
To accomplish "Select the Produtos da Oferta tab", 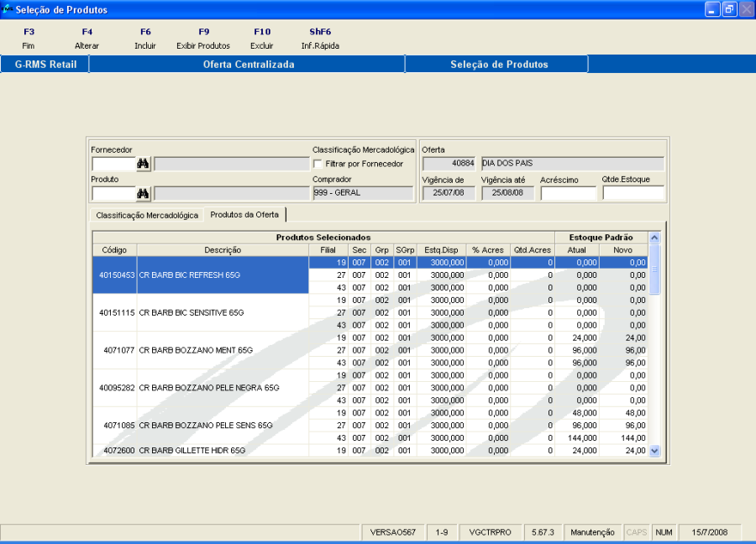I will 244,215.
